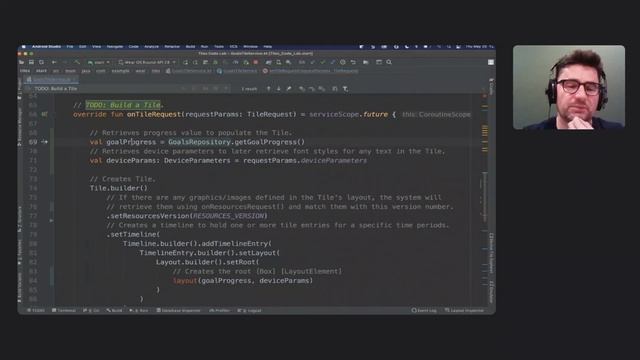Click the webcam video thumbnail
Screen dimensions: 640x360
click(569, 87)
